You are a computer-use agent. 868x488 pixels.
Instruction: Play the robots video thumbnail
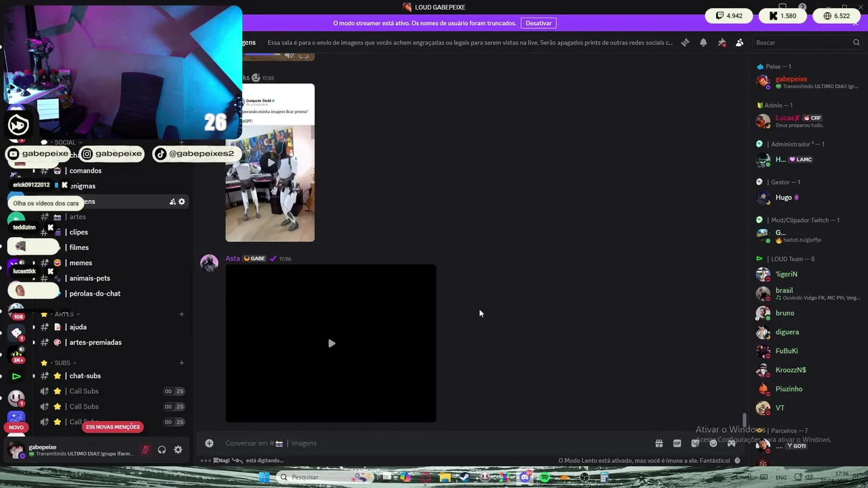pos(270,163)
